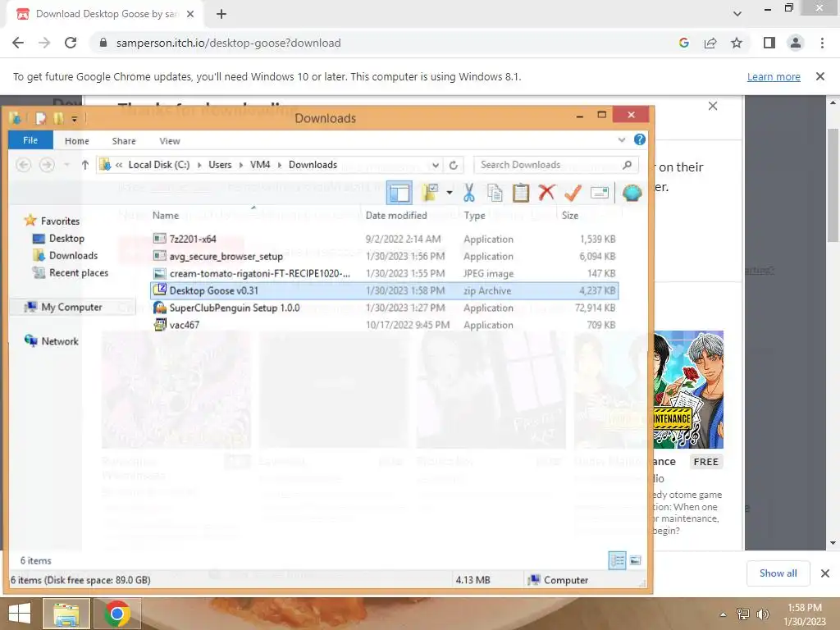
Task: Select SuperClubPenguin Setup 1.0.0 file
Action: tap(384, 308)
